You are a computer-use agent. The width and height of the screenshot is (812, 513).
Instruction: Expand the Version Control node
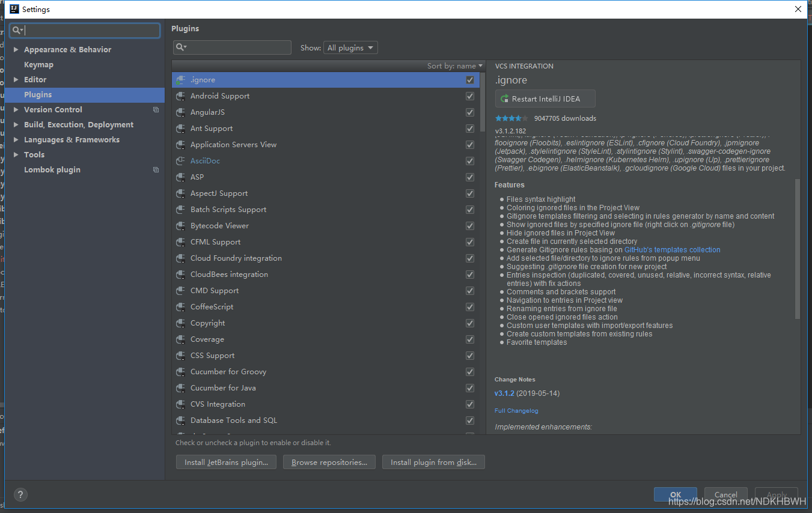pos(16,110)
